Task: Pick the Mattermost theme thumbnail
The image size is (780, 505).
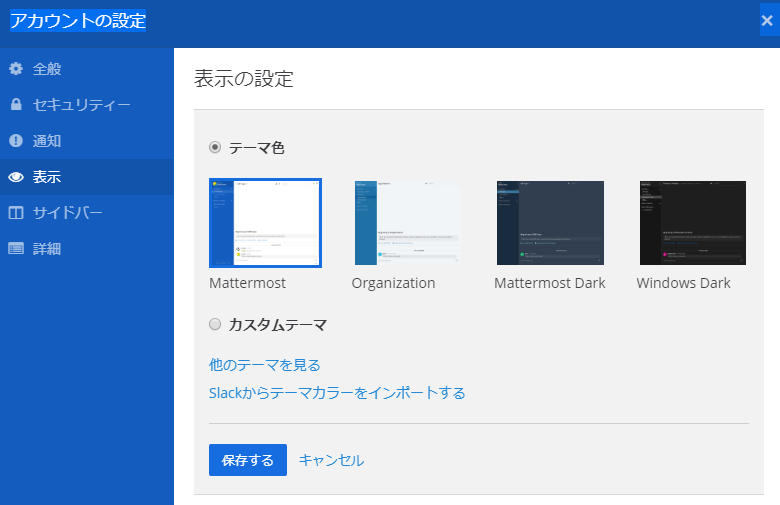Action: pos(265,222)
